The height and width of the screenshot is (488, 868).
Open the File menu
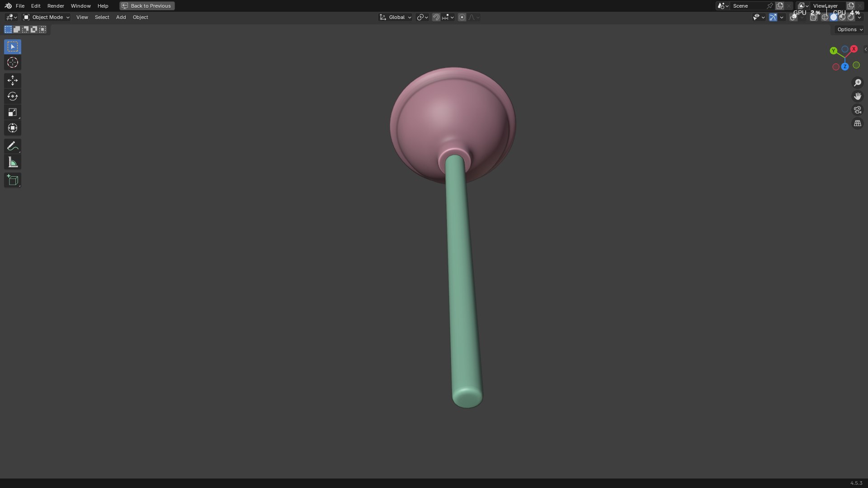(x=20, y=6)
